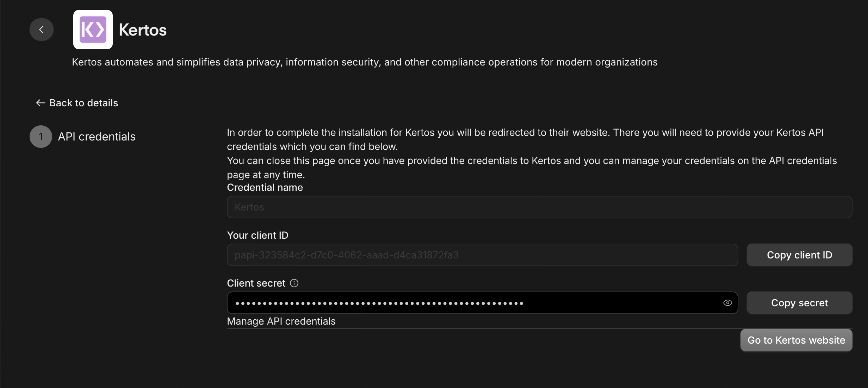Image resolution: width=868 pixels, height=388 pixels.
Task: Click the Client secret info icon
Action: point(294,283)
